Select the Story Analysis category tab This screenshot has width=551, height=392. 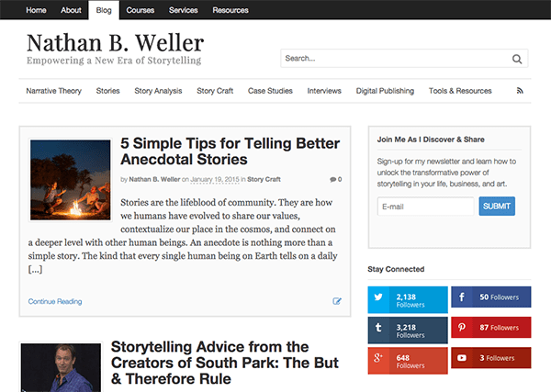pos(158,91)
